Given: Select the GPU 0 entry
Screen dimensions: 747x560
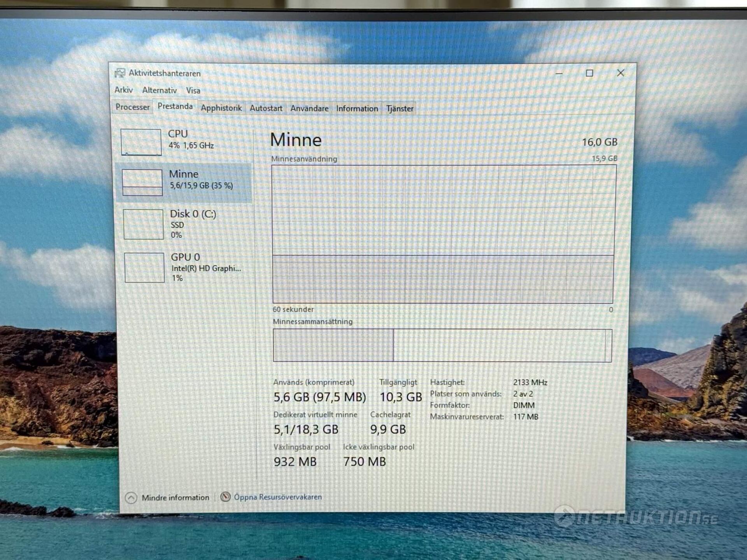Looking at the screenshot, I should tap(187, 268).
